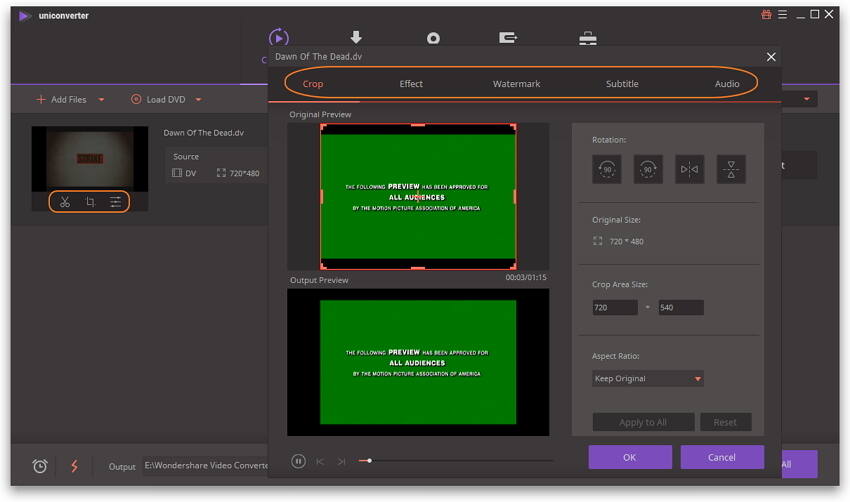Open the Download section icon

[356, 37]
